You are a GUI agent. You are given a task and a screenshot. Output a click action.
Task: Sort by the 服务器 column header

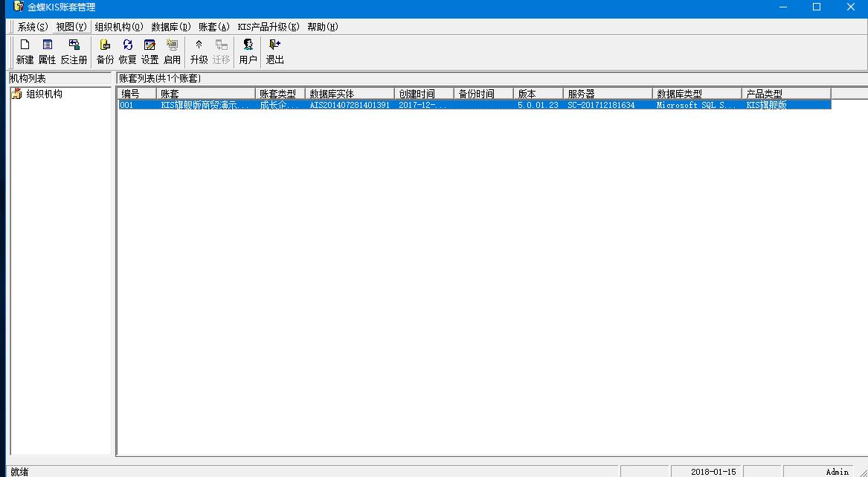tap(608, 94)
